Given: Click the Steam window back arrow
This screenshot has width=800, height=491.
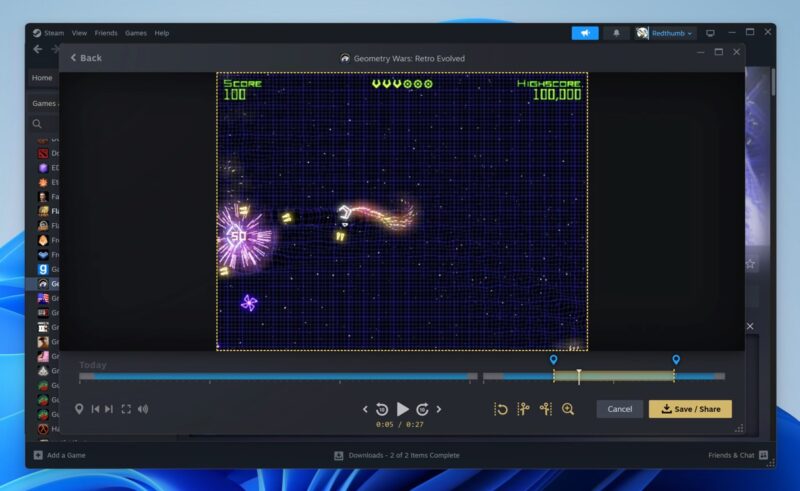Looking at the screenshot, I should (x=38, y=49).
